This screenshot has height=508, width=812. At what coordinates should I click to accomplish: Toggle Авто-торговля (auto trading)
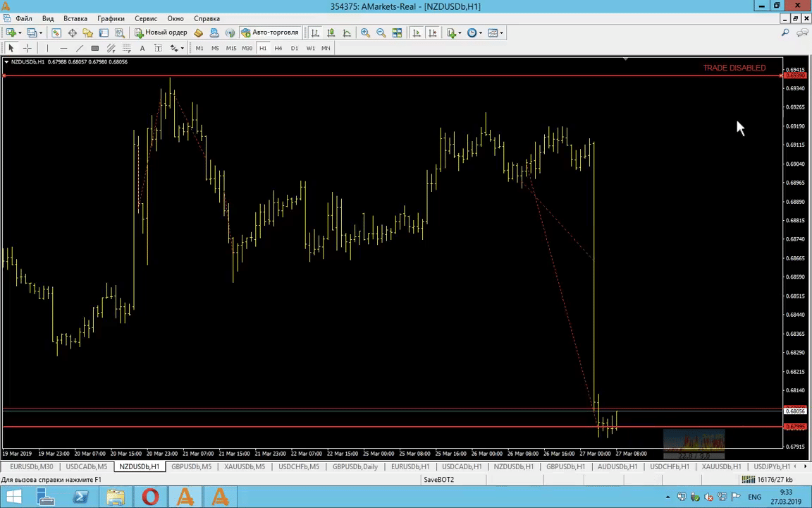(270, 32)
